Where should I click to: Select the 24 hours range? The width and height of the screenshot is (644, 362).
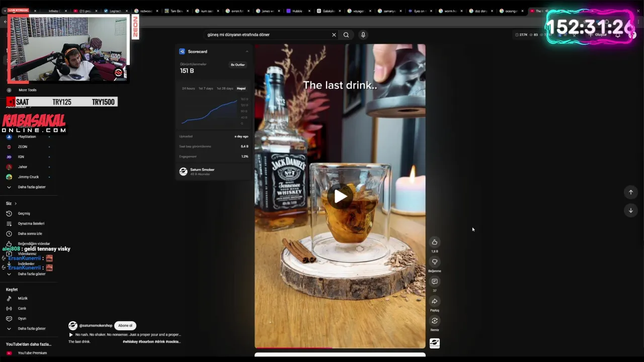(188, 88)
